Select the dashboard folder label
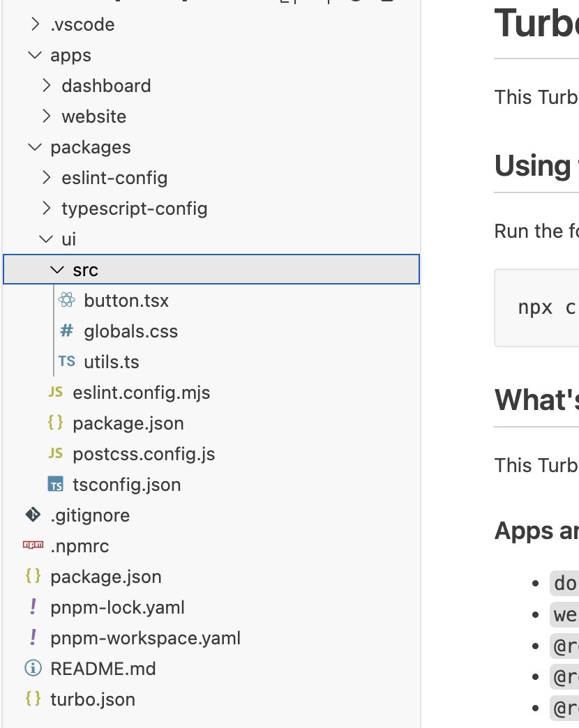 coord(106,86)
